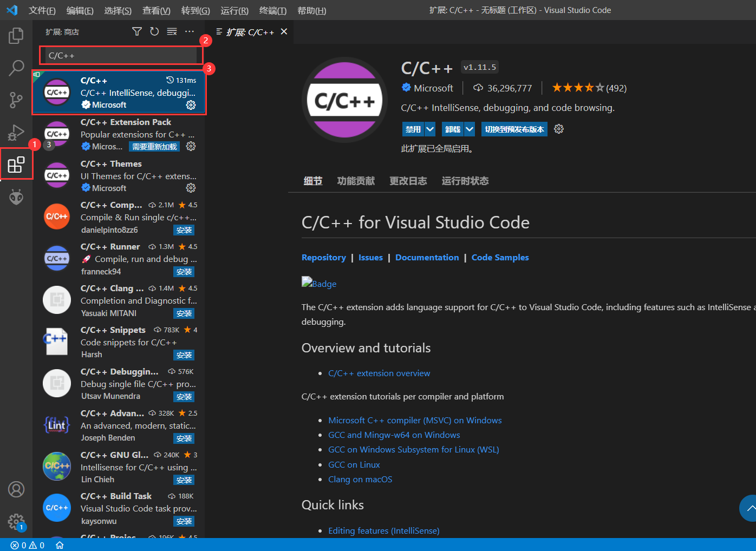Open the 运行(R) menu
This screenshot has height=551, width=756.
(234, 10)
